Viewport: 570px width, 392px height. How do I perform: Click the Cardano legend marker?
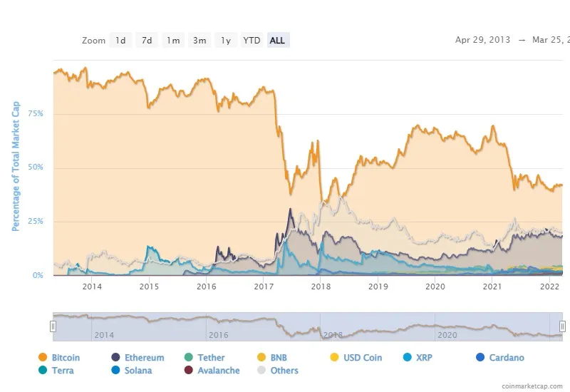pyautogui.click(x=480, y=358)
